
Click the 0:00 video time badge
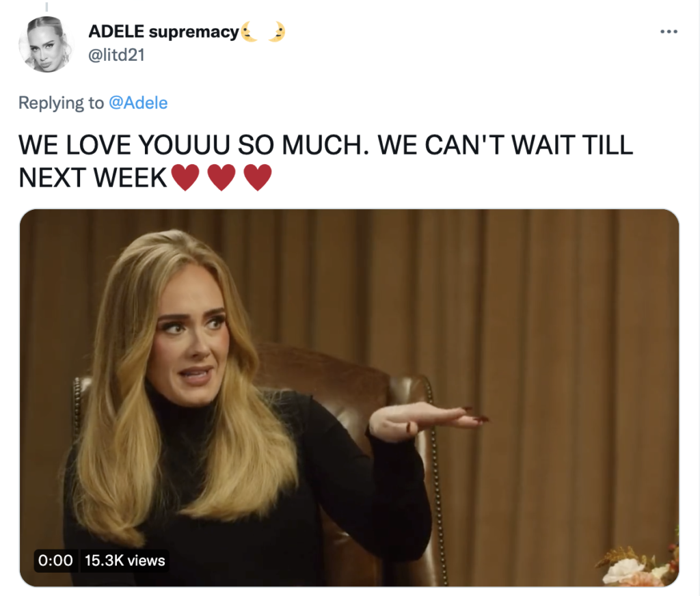tap(56, 560)
